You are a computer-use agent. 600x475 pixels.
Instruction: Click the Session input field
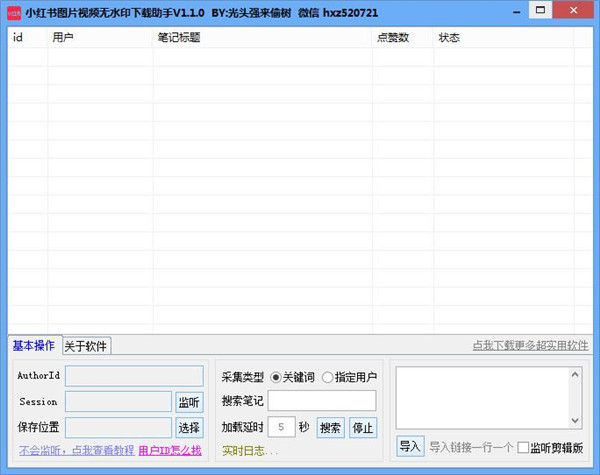[118, 402]
